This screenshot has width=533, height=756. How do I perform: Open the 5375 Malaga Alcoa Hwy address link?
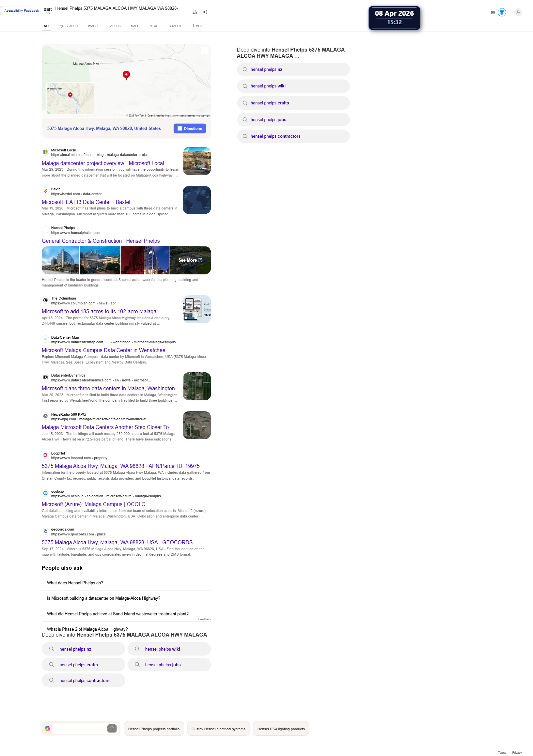(x=104, y=129)
